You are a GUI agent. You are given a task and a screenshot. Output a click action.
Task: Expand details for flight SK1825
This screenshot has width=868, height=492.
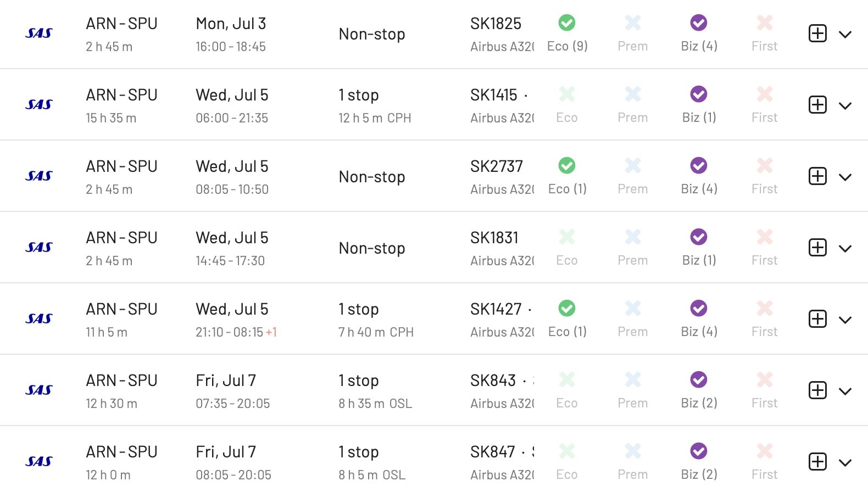coord(845,34)
